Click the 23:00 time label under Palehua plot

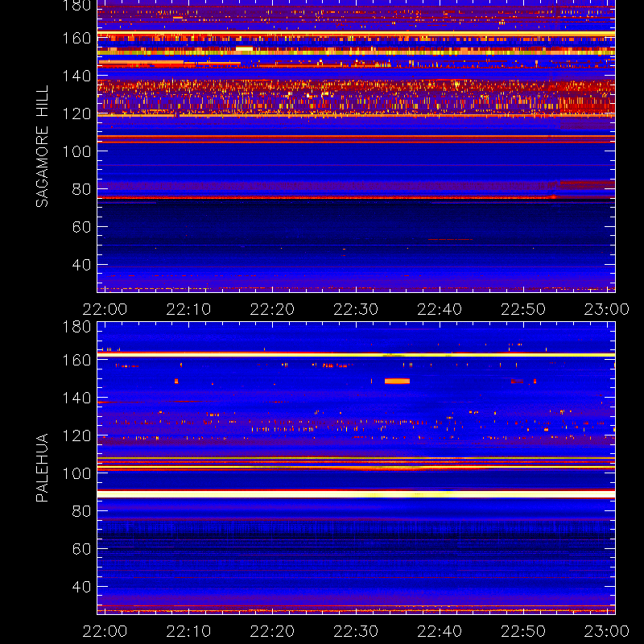(607, 631)
